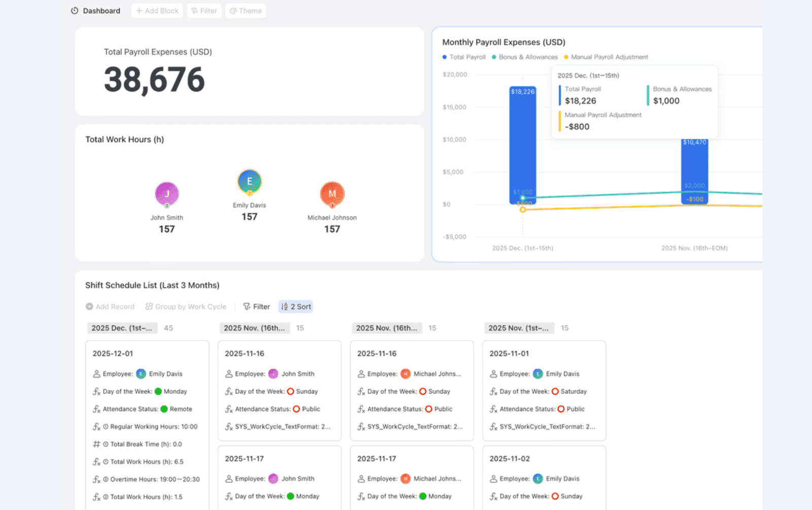Image resolution: width=812 pixels, height=510 pixels.
Task: Click the Theme palette icon
Action: 233,10
